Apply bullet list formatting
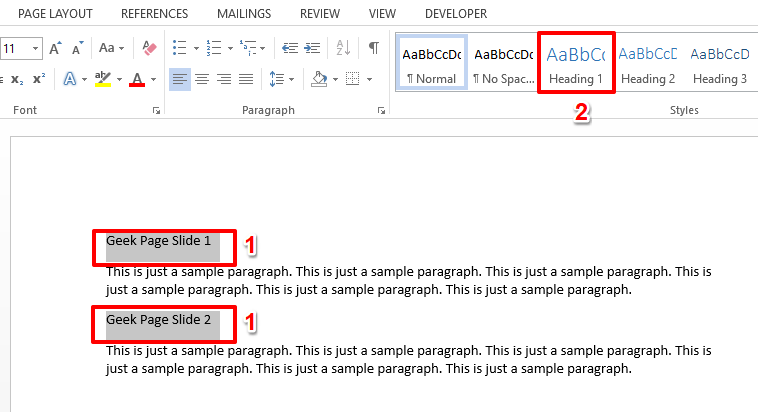This screenshot has height=412, width=758. (x=179, y=48)
